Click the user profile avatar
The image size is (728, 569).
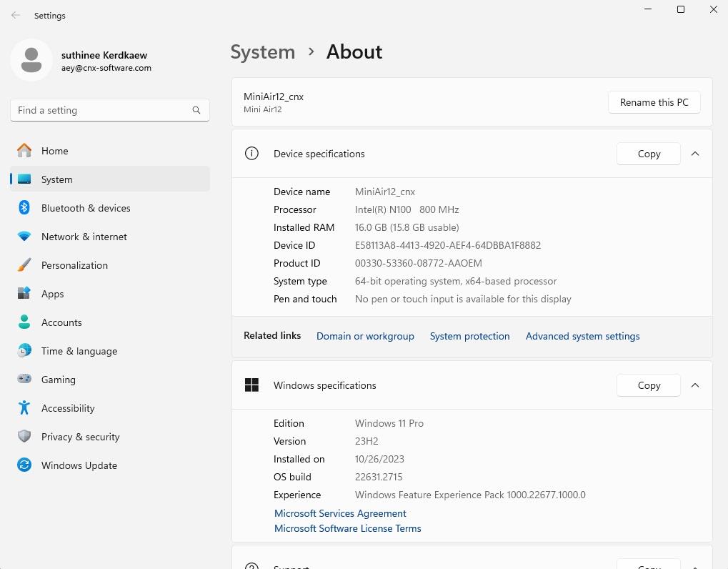click(x=31, y=60)
